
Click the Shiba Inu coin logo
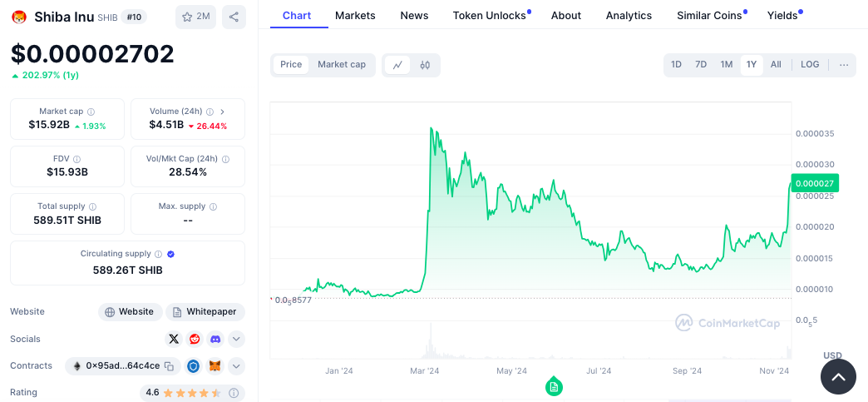(19, 17)
